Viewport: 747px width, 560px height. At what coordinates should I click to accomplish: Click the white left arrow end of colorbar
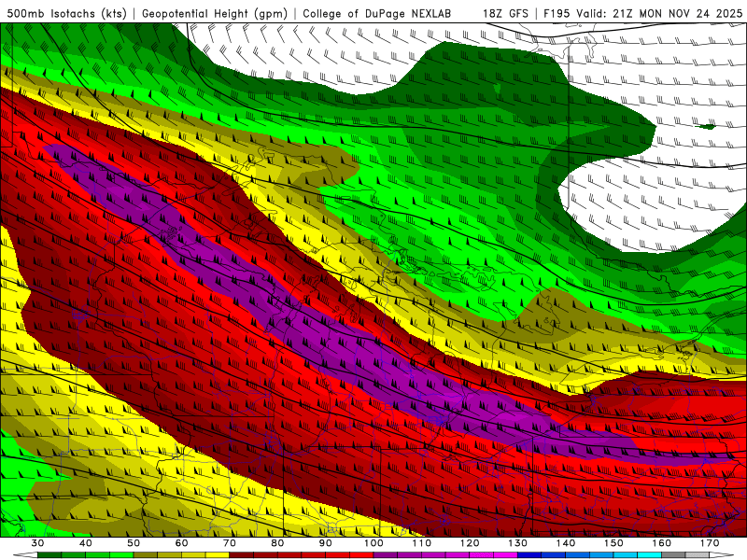coord(26,555)
